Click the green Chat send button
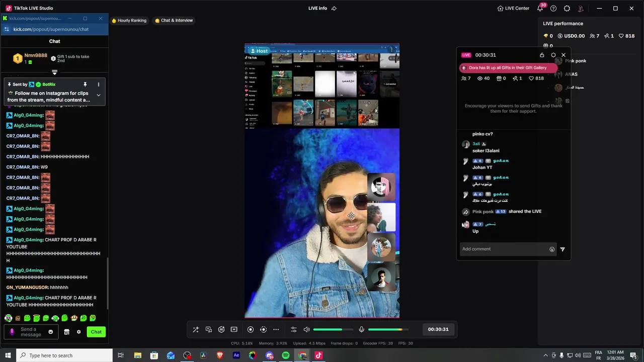 point(96,332)
